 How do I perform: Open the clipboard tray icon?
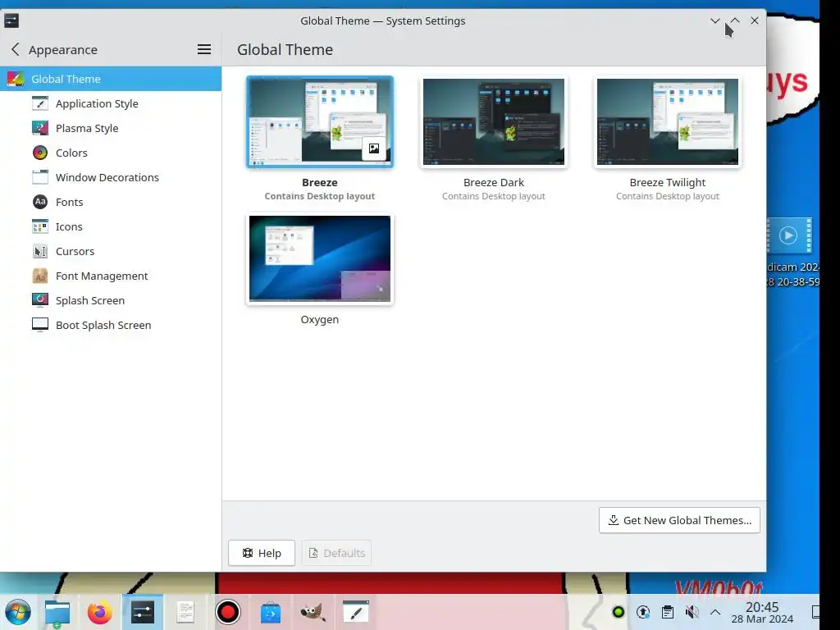(668, 612)
